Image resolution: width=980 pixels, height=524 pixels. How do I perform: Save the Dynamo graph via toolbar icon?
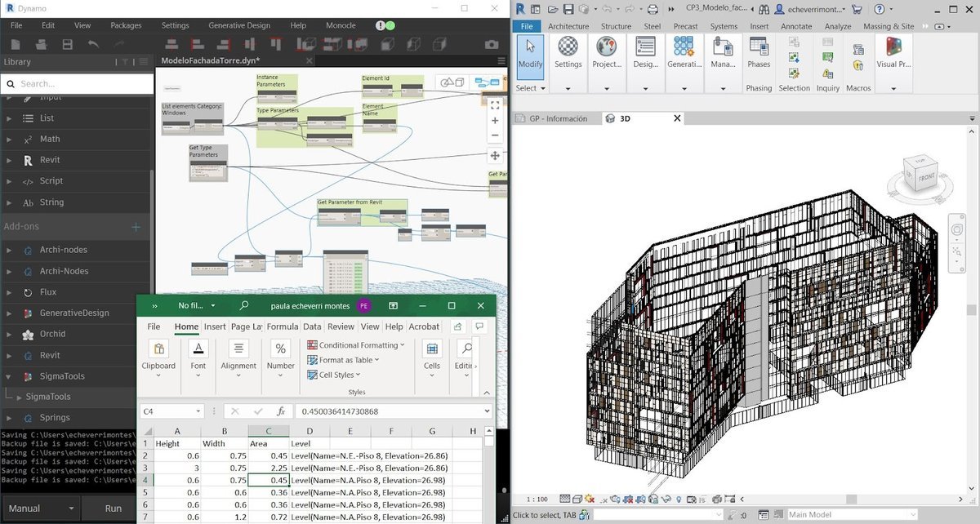coord(68,44)
